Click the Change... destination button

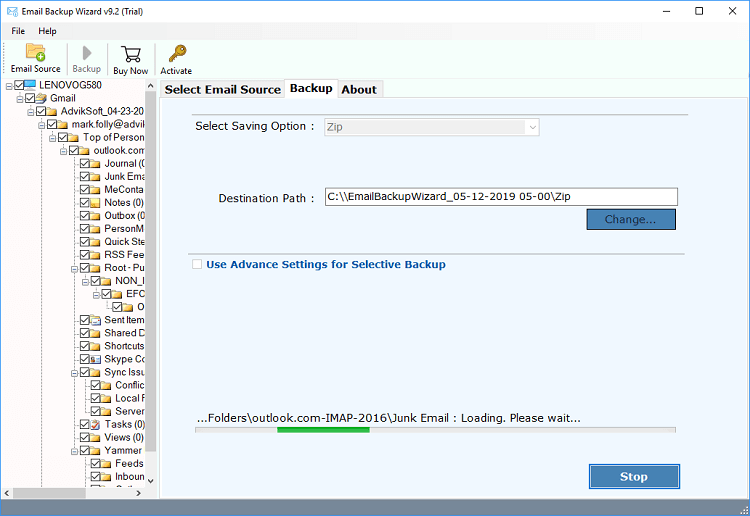[x=631, y=219]
